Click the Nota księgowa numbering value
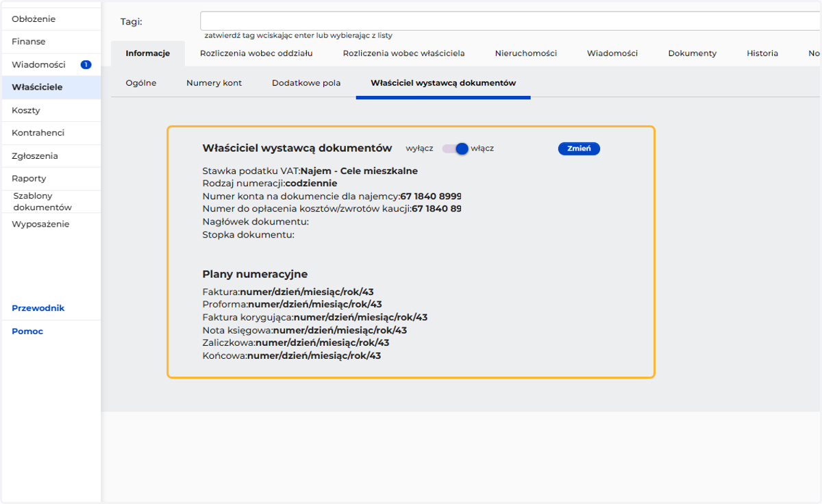 coord(340,330)
